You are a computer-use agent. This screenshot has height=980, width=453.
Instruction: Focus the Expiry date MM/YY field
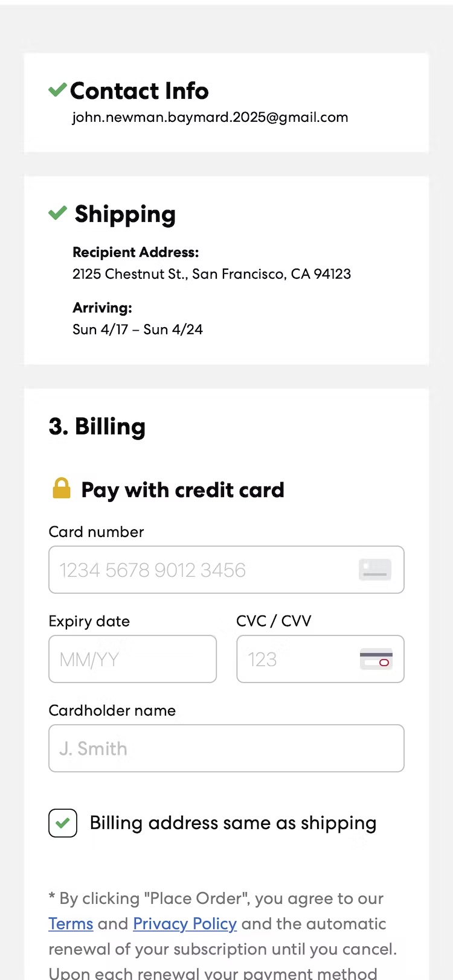[132, 659]
